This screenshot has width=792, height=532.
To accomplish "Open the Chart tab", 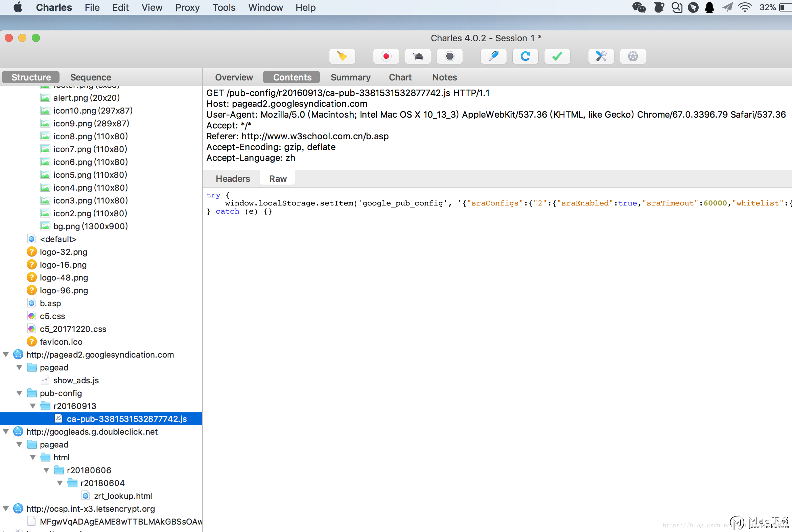I will 400,77.
